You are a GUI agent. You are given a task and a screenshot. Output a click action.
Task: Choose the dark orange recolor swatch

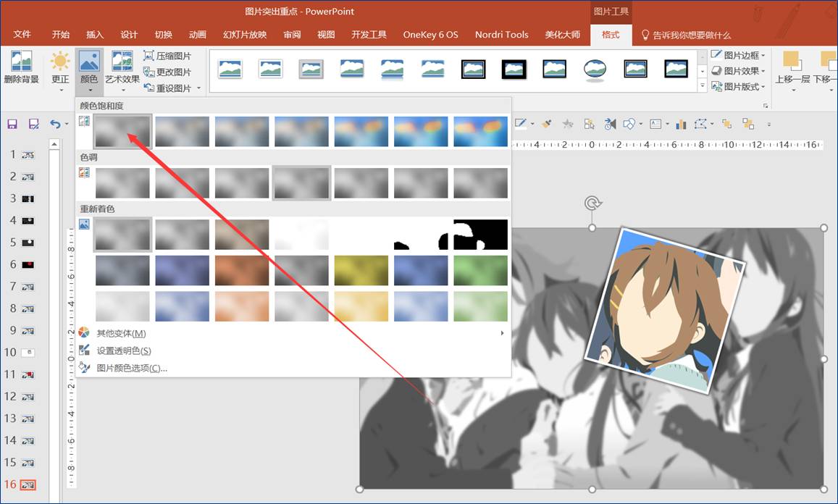coord(242,270)
